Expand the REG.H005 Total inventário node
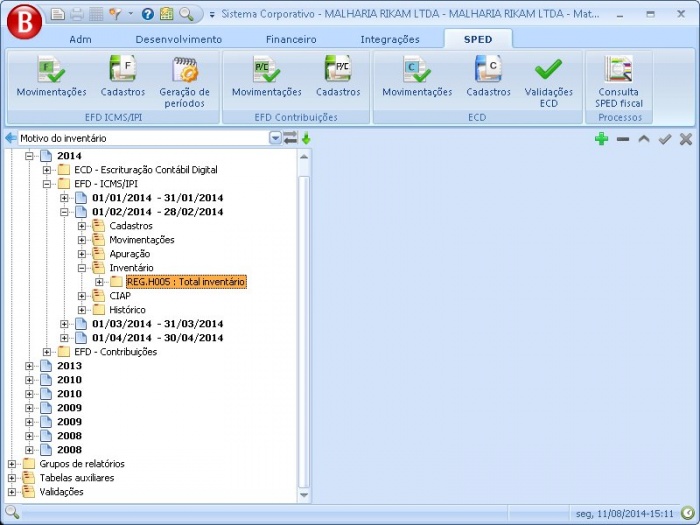This screenshot has width=700, height=525. coord(100,282)
